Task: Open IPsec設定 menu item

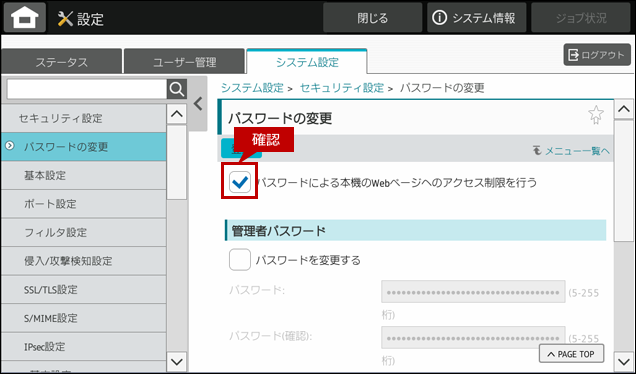Action: 84,347
